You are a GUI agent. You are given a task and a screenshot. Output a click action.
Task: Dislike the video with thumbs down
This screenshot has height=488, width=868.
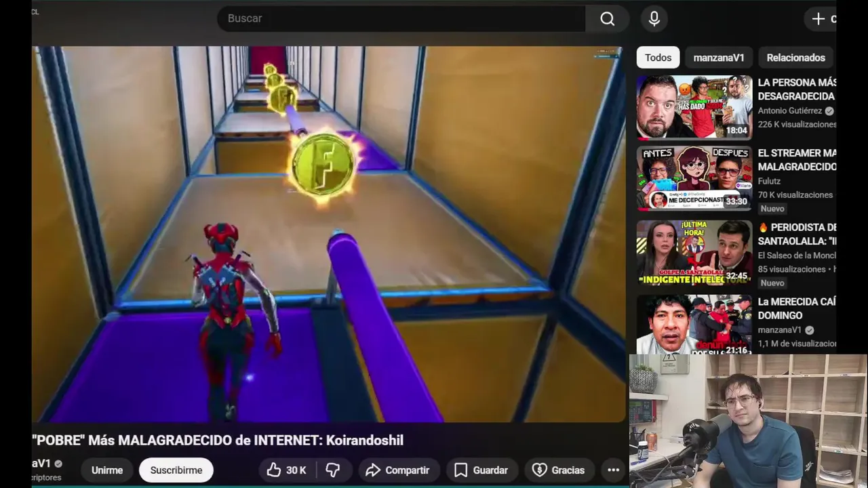[333, 470]
